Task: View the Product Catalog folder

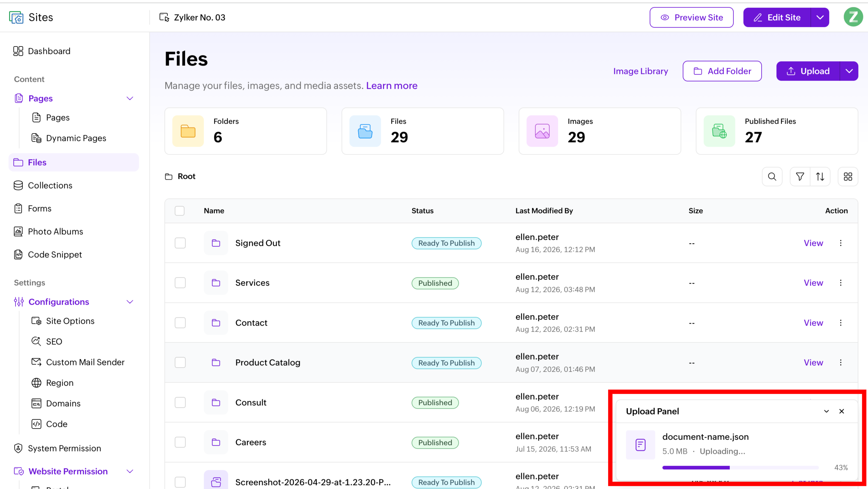Action: point(813,362)
